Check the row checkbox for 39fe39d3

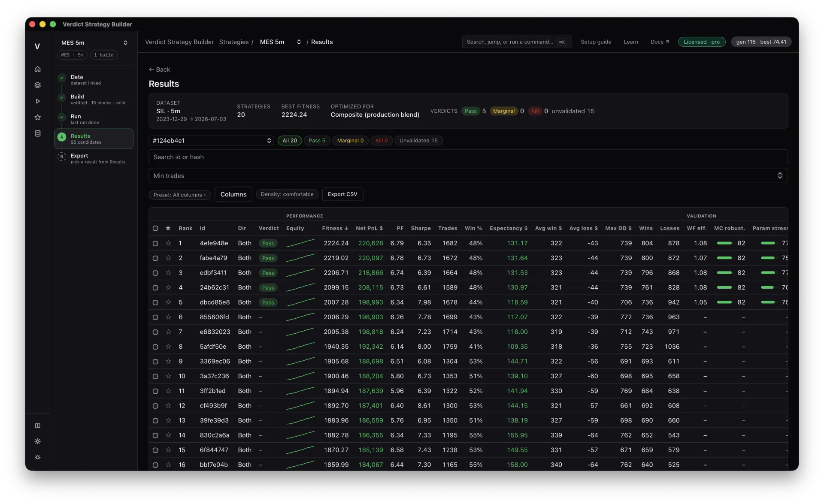(155, 420)
